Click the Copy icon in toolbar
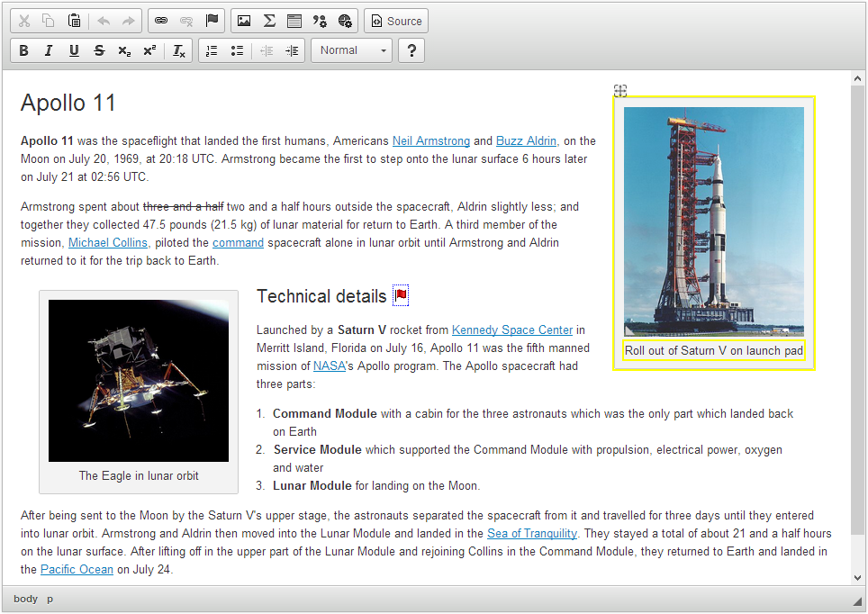Viewport: 868px width, 614px height. coord(49,21)
